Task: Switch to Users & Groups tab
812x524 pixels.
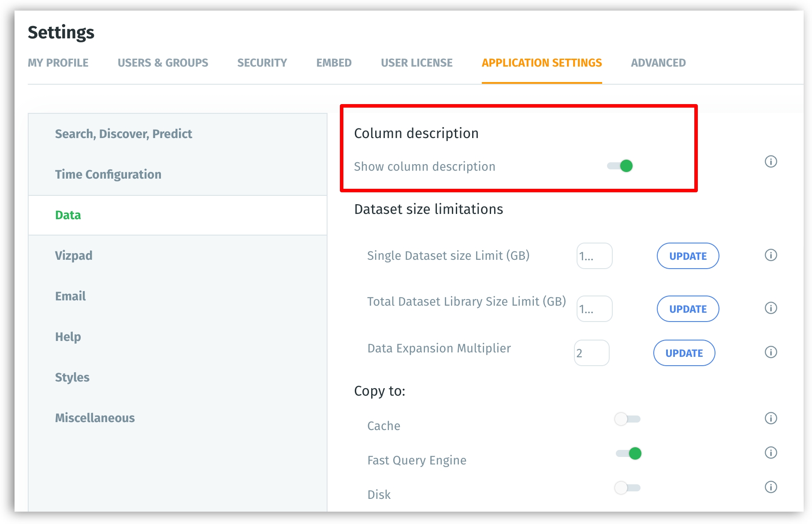Action: coord(163,63)
